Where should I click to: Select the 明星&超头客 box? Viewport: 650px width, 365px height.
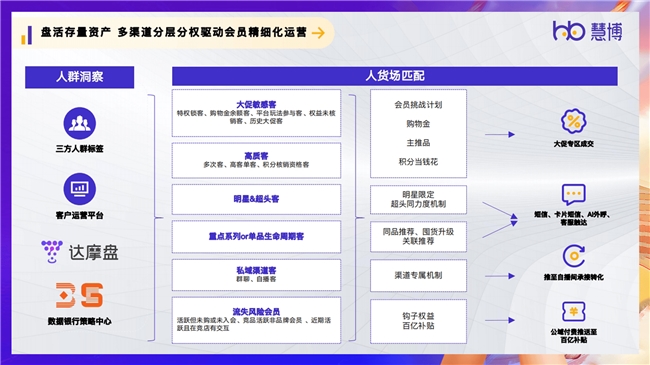256,200
